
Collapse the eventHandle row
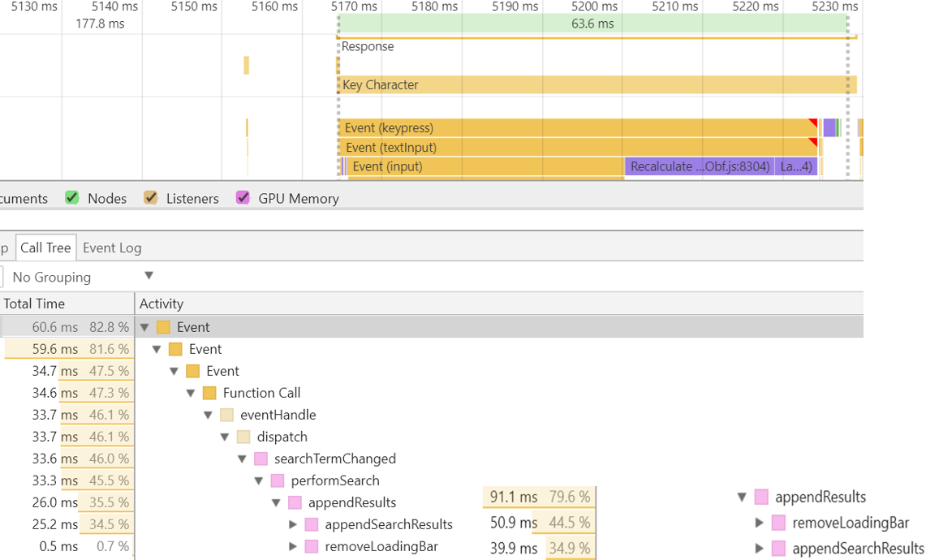[x=208, y=415]
